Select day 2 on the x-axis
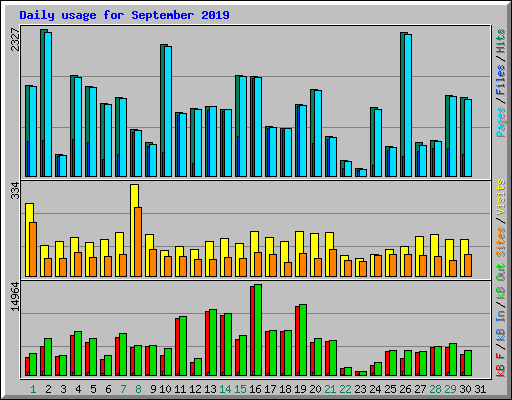The image size is (512, 400). click(48, 389)
